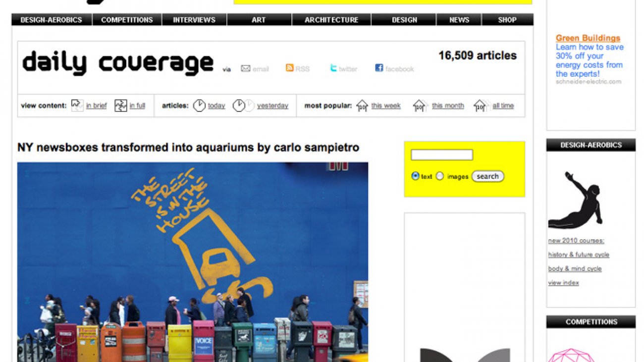This screenshot has width=644, height=362.
Task: View most popular articles of all time
Action: point(503,105)
